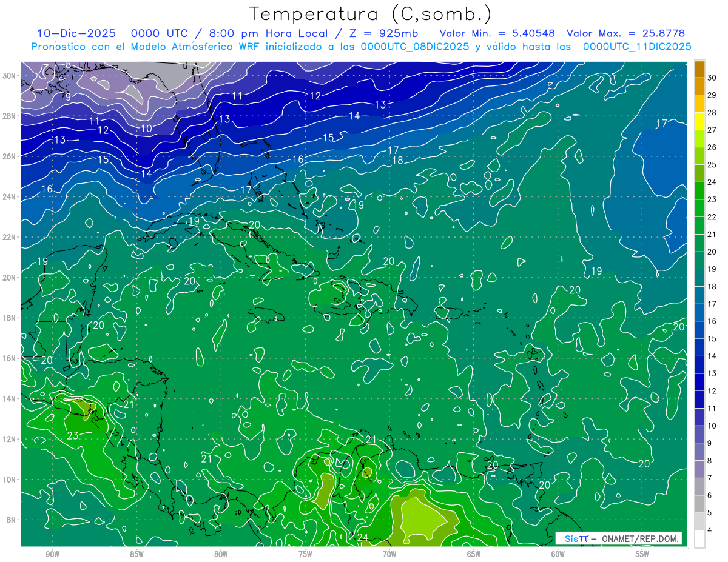Pick the blue legend swatch between 15 and 16
The width and height of the screenshot is (728, 562).
[699, 330]
